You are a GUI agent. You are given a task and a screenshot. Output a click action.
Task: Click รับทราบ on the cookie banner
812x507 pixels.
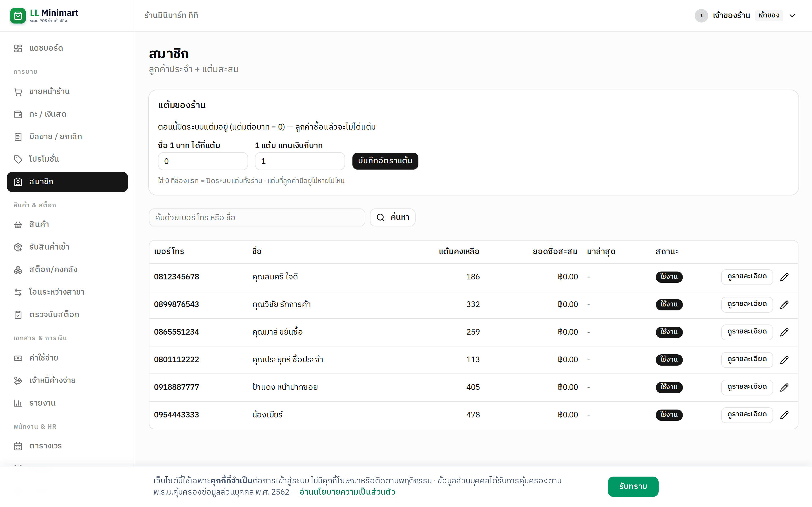633,486
